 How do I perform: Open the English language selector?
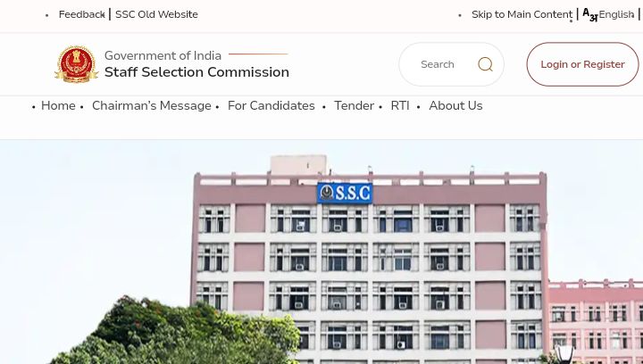(x=616, y=15)
